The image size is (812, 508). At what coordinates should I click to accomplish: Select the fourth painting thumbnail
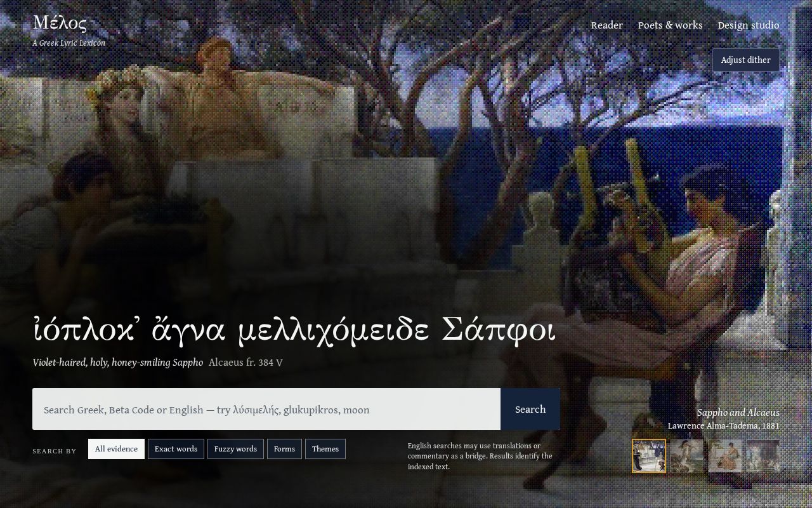coord(763,456)
